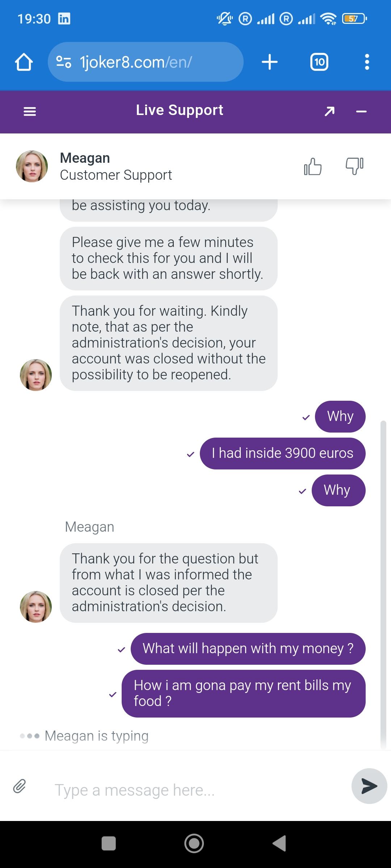
Task: Pop out chat with arrow icon
Action: (329, 111)
